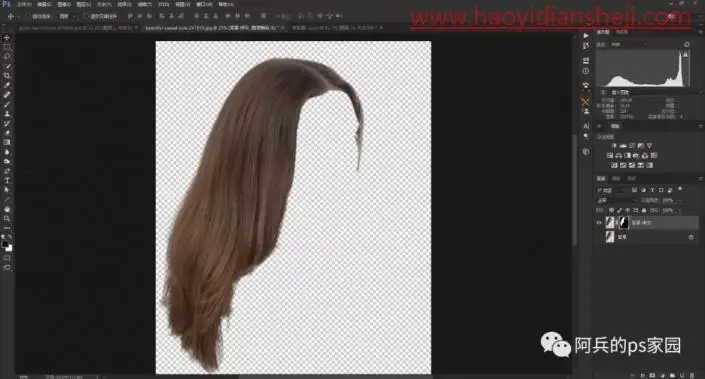This screenshot has width=705, height=379.
Task: Select the layer mask thumbnail of 背景 拷贝
Action: click(x=624, y=223)
